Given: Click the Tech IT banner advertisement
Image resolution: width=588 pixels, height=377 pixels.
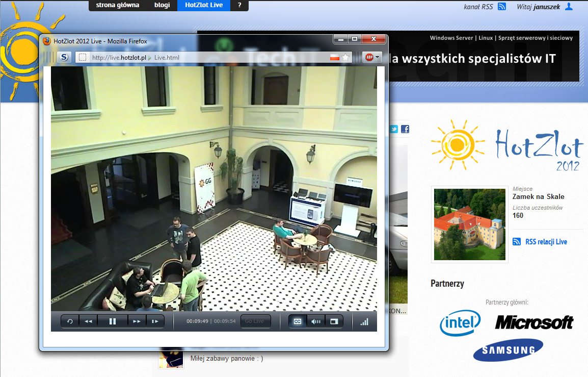Looking at the screenshot, I should [x=484, y=56].
